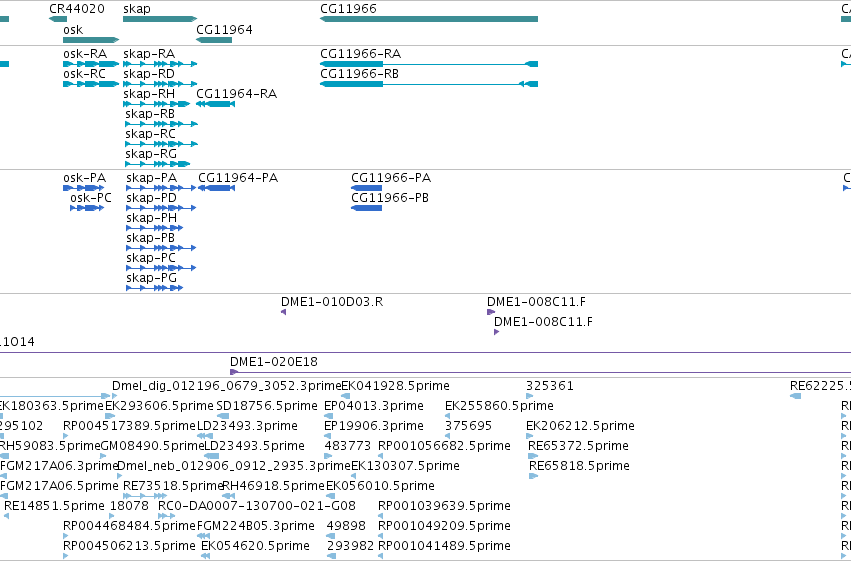Select the CG11966 gene span bar
This screenshot has height=561, width=851.
point(429,19)
